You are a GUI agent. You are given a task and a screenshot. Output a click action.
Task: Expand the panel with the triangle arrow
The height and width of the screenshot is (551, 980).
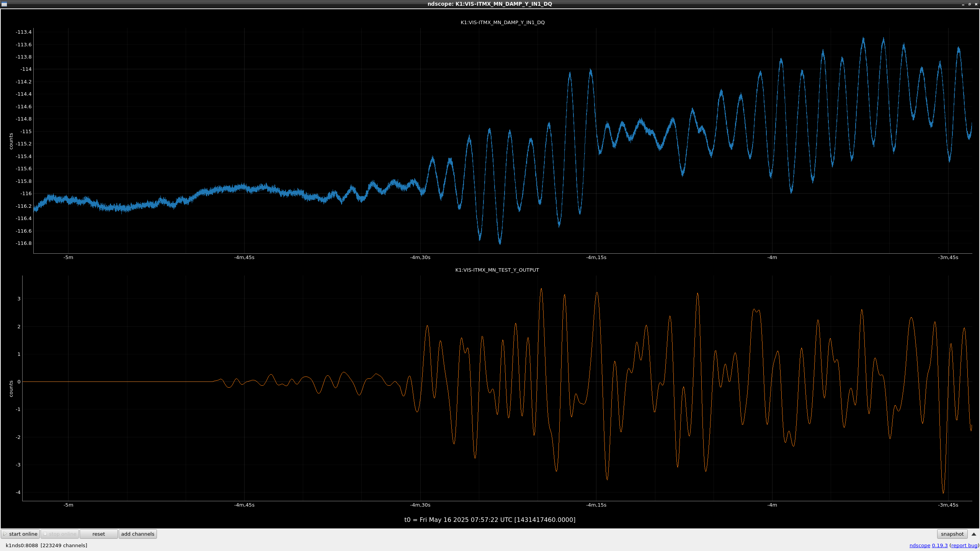click(x=974, y=534)
